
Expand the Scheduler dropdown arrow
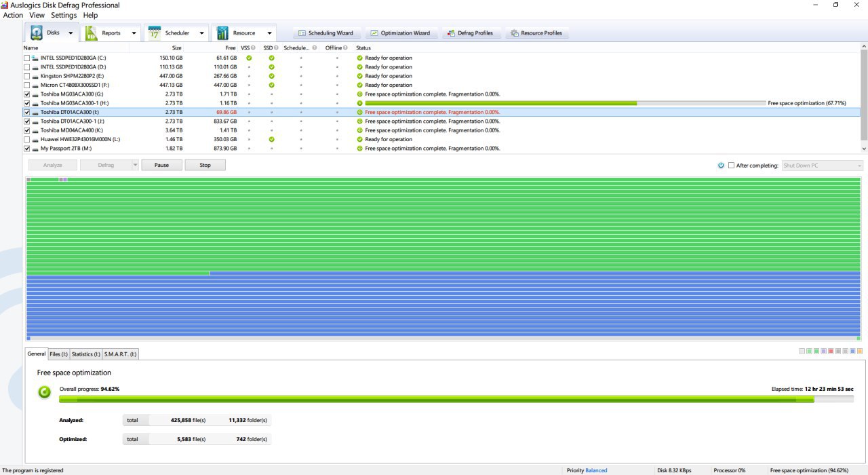tap(201, 33)
